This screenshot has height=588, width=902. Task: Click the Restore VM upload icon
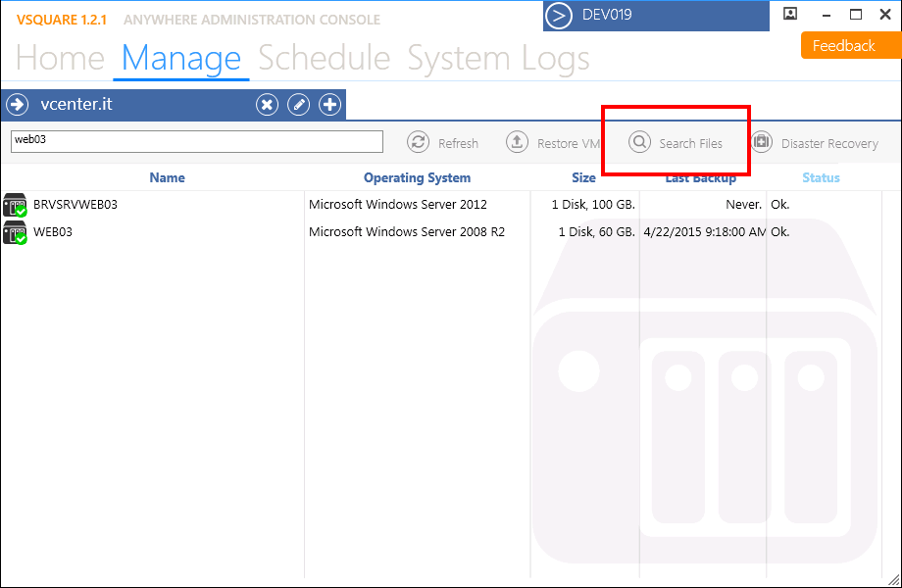[x=517, y=142]
